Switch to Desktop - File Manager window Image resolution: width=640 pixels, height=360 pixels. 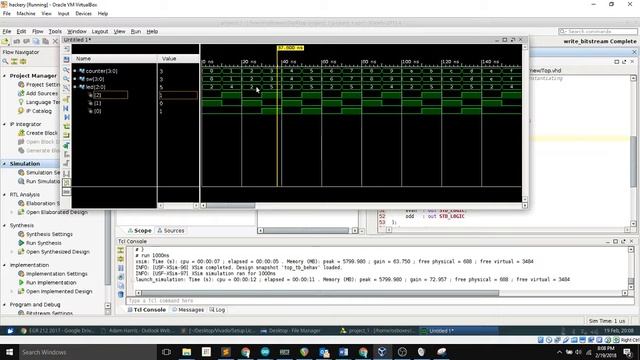click(x=290, y=331)
